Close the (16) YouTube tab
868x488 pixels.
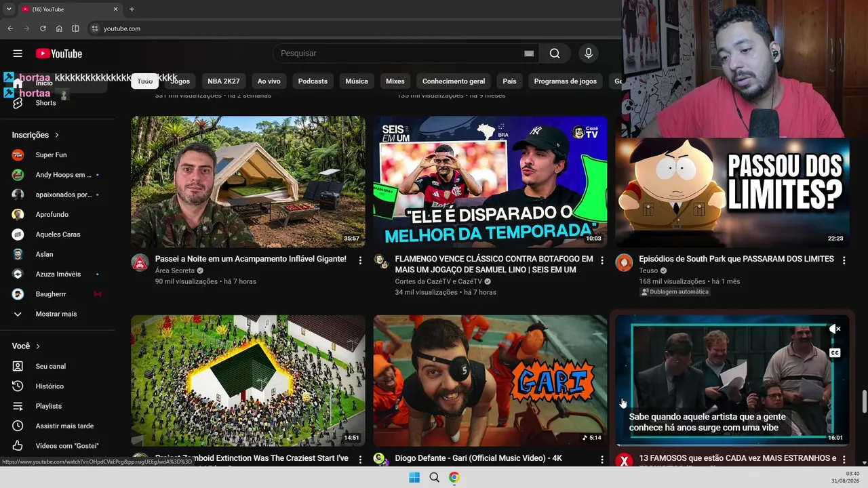(x=115, y=9)
